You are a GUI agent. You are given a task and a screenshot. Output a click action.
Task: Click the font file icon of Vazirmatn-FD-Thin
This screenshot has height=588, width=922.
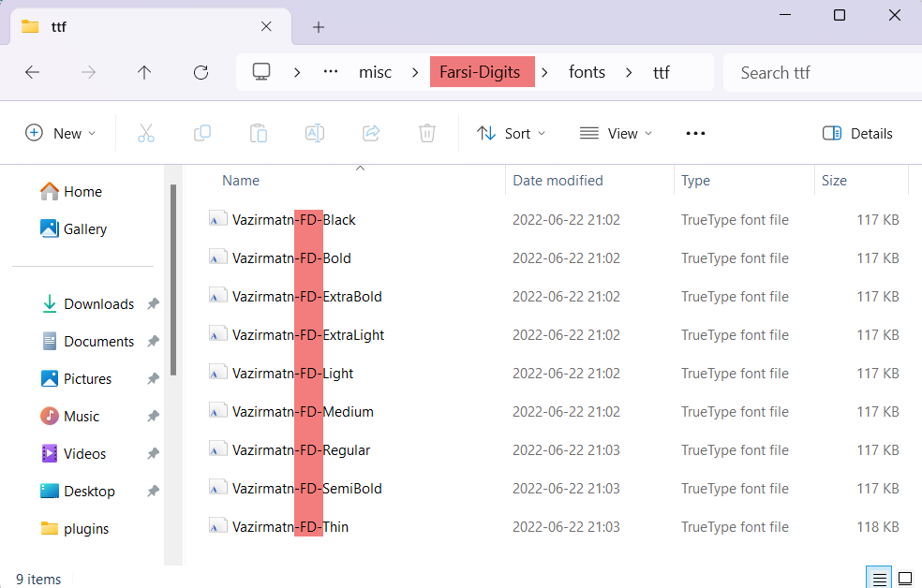pos(218,525)
